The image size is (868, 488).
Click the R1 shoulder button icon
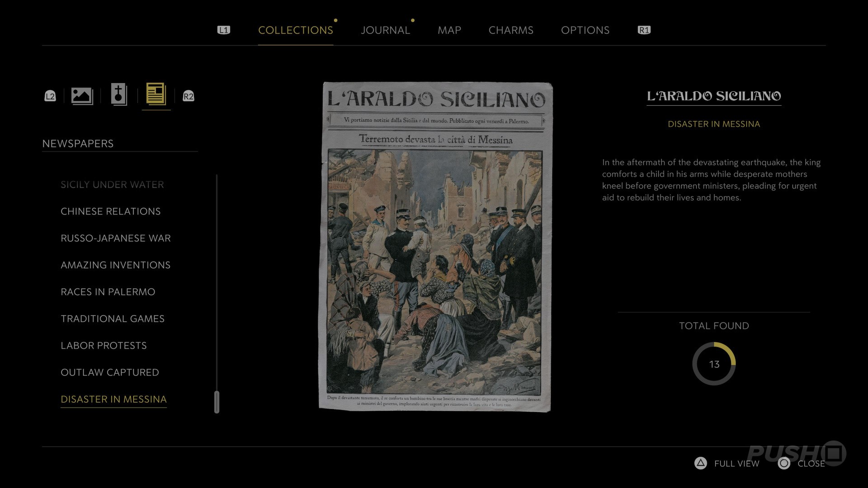644,30
